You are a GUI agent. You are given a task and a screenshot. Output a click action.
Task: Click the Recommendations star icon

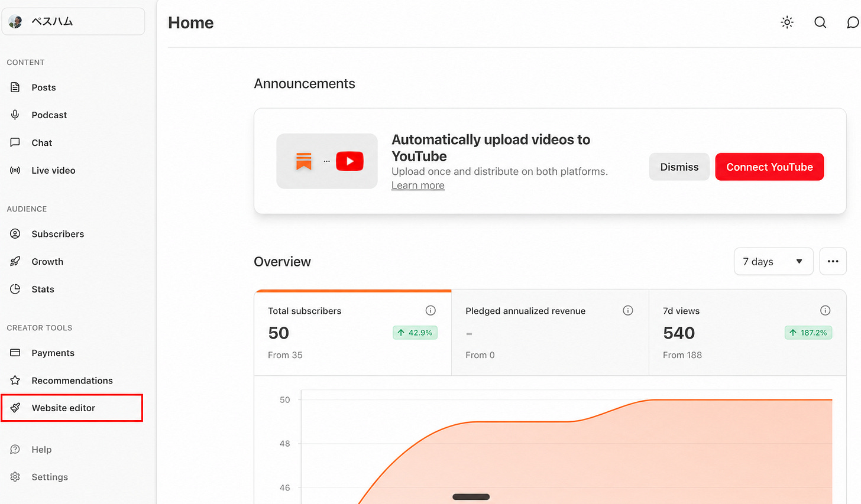15,381
